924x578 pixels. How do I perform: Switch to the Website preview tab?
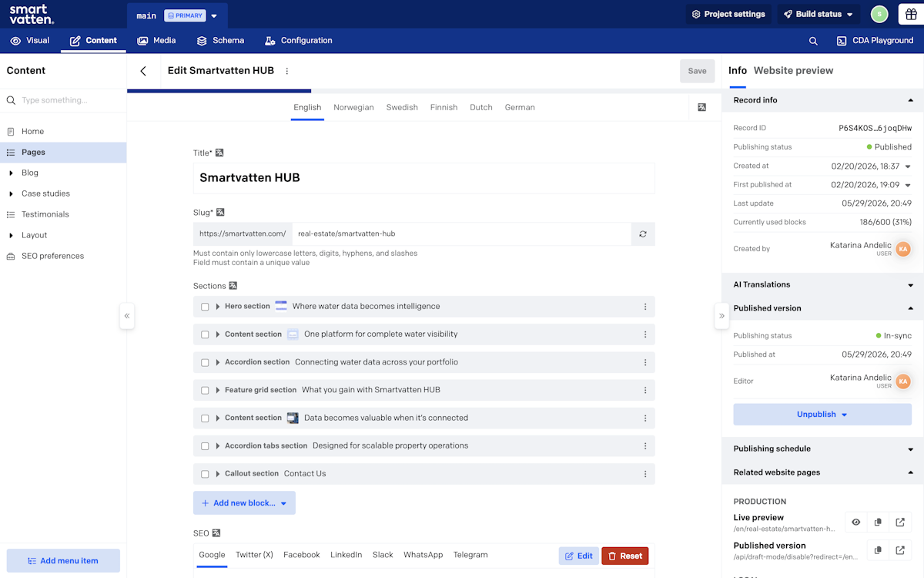(x=793, y=70)
